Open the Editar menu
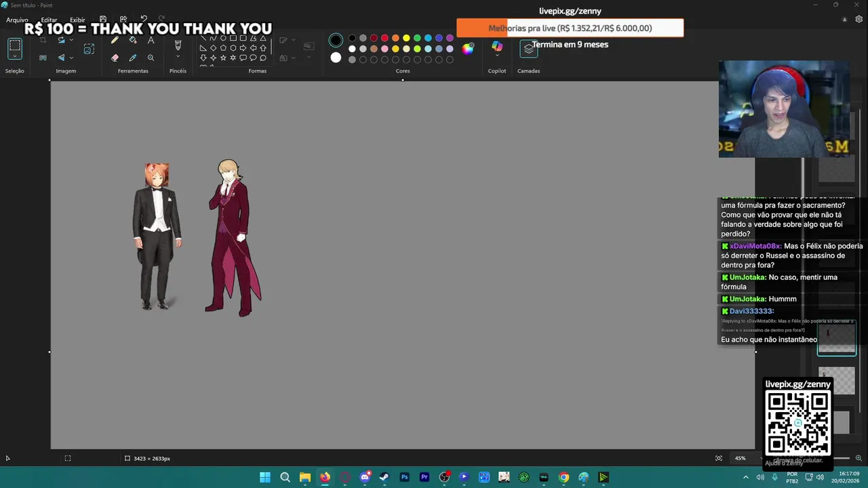The height and width of the screenshot is (488, 868). (x=49, y=20)
